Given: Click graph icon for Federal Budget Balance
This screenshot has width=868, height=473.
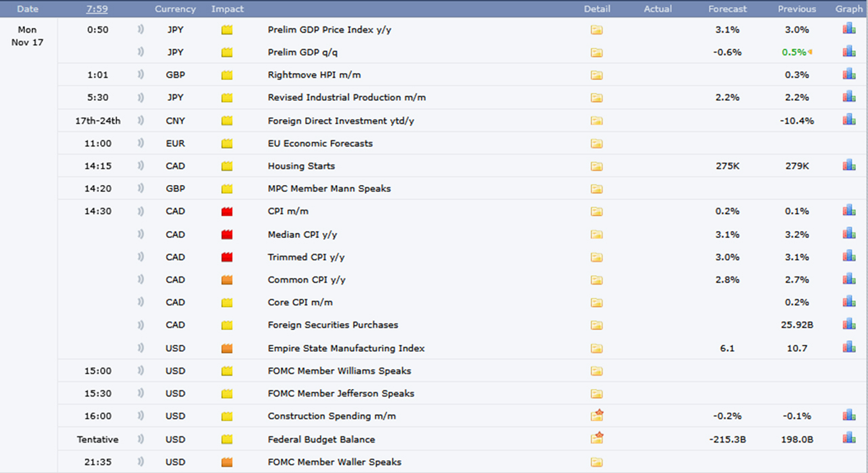Looking at the screenshot, I should [848, 438].
